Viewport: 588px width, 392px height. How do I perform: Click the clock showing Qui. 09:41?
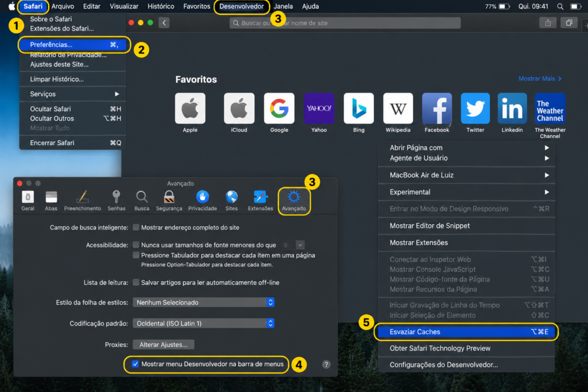point(533,6)
